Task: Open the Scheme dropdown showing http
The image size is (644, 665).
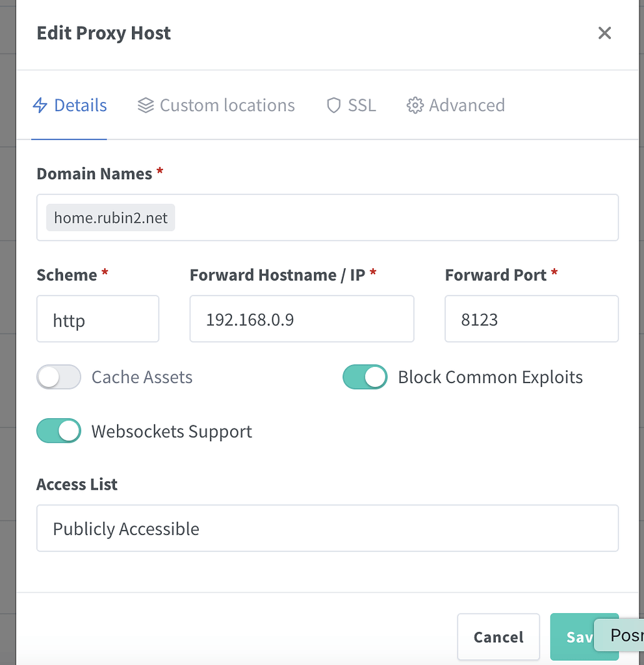Action: pos(97,319)
